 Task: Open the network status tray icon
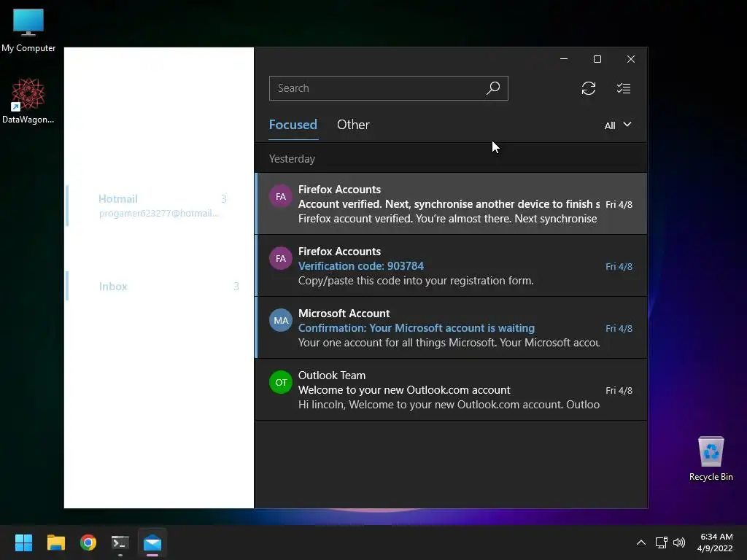tap(661, 542)
